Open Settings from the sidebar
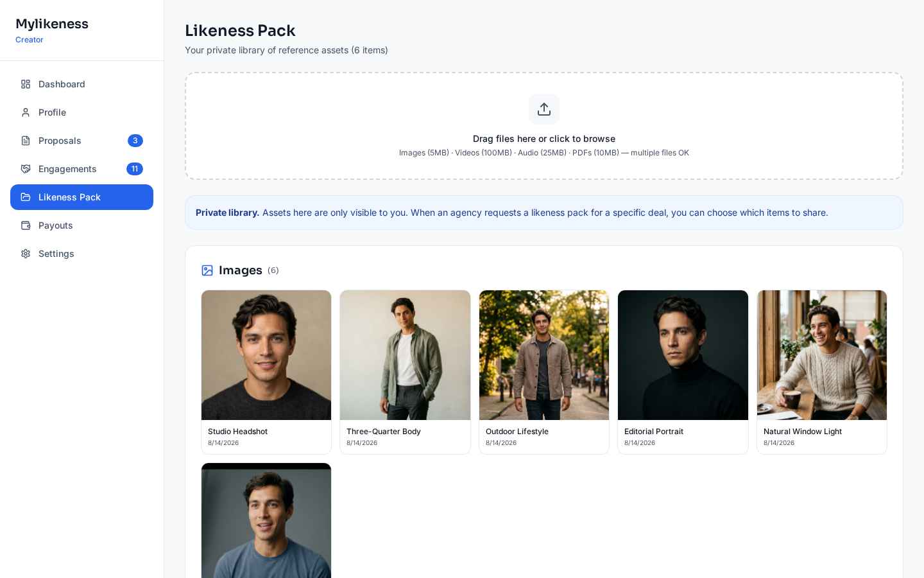Viewport: 924px width, 578px height. 81,254
